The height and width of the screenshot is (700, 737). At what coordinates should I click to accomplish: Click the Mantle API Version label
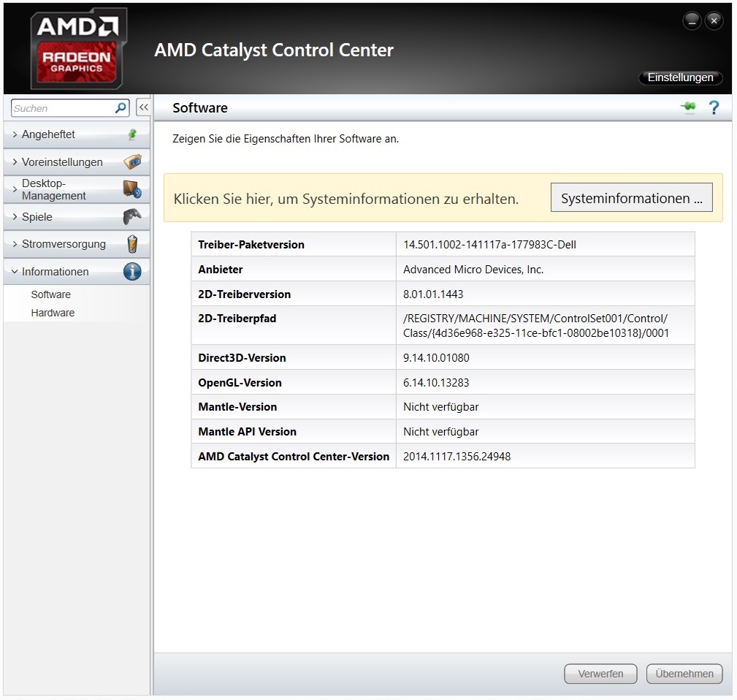(247, 432)
